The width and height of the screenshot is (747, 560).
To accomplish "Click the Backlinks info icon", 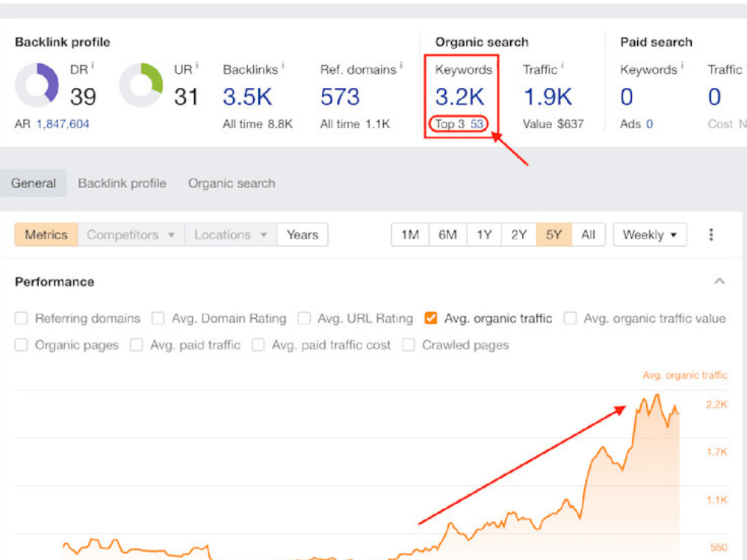I will [x=283, y=65].
